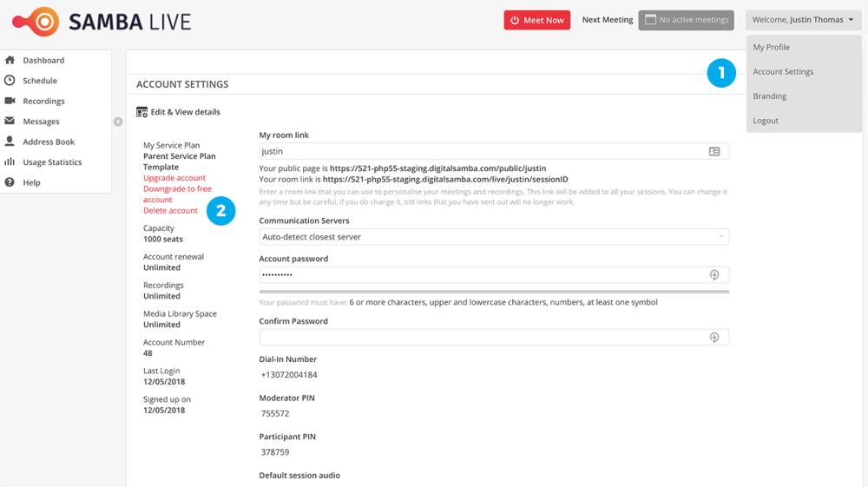This screenshot has height=487, width=868.
Task: Click the password strength bar
Action: tap(494, 292)
